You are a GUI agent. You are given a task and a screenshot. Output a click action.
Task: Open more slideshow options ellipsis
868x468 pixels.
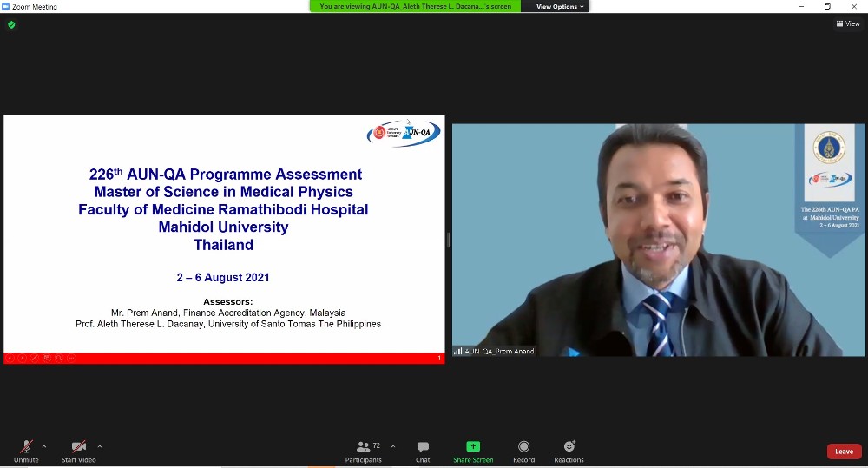[71, 358]
